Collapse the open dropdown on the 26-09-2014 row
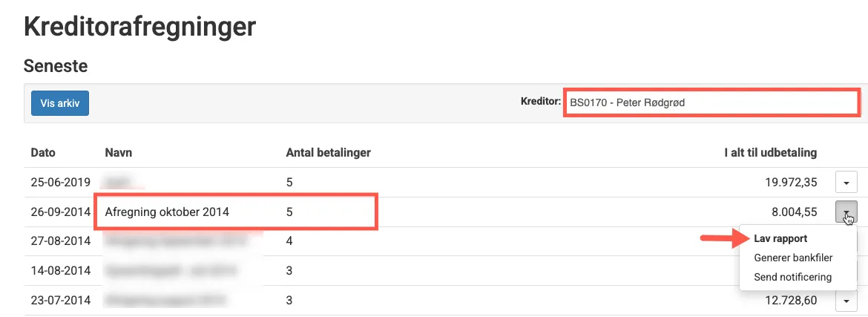The height and width of the screenshot is (317, 868). point(846,212)
